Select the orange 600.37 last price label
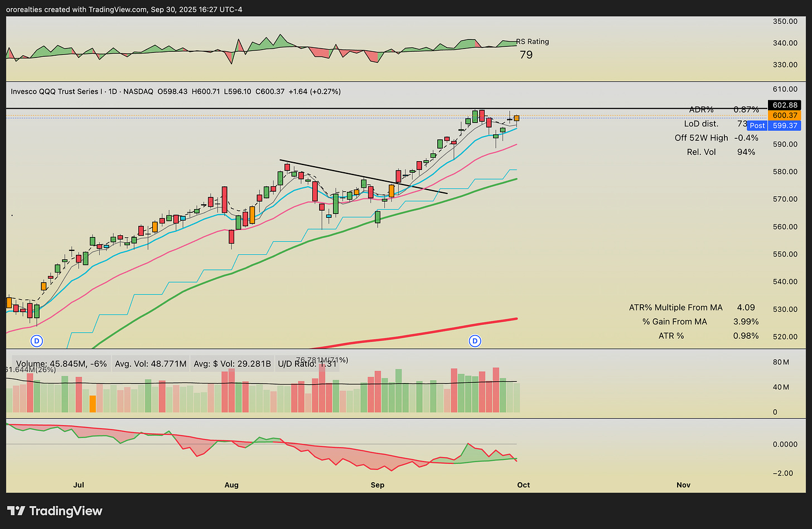The image size is (812, 529). coord(784,115)
